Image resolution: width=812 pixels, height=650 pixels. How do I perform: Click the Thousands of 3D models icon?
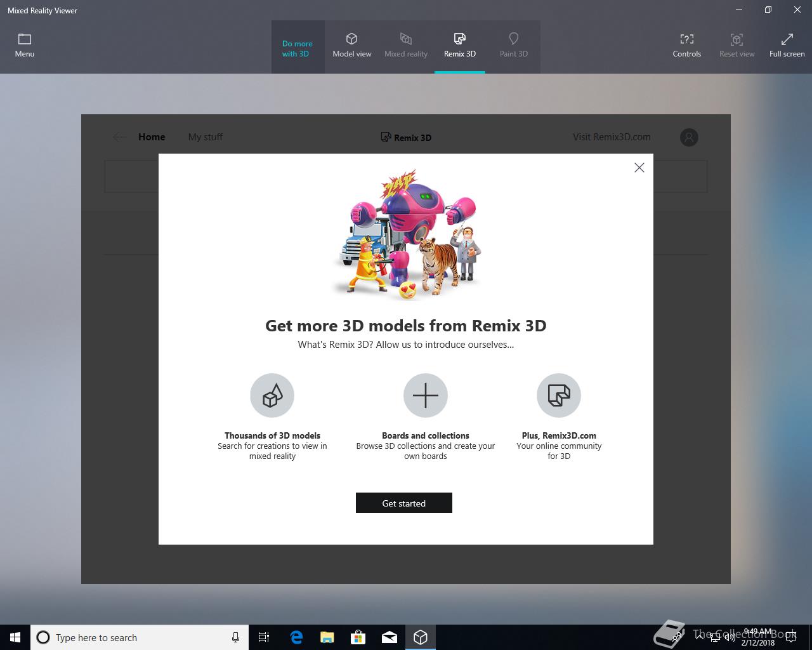tap(272, 395)
